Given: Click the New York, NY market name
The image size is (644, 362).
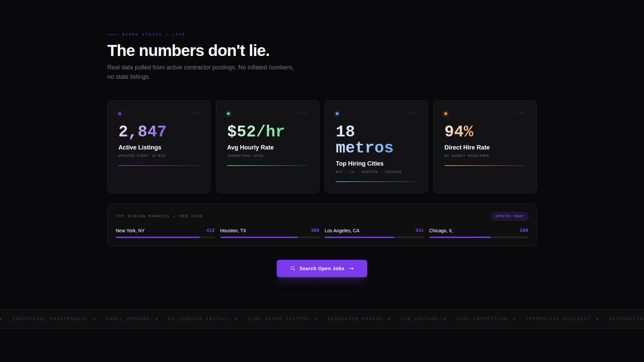Looking at the screenshot, I should point(130,231).
